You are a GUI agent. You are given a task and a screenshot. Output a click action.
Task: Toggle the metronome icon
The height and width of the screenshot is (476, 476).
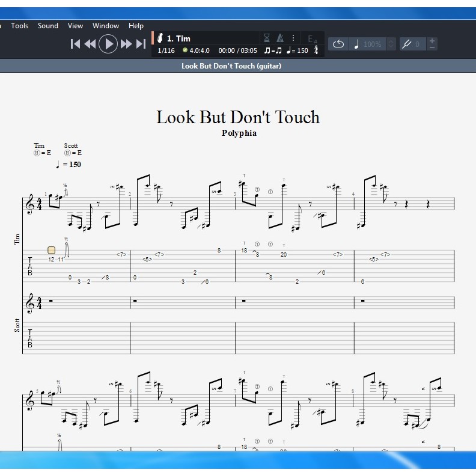(280, 38)
